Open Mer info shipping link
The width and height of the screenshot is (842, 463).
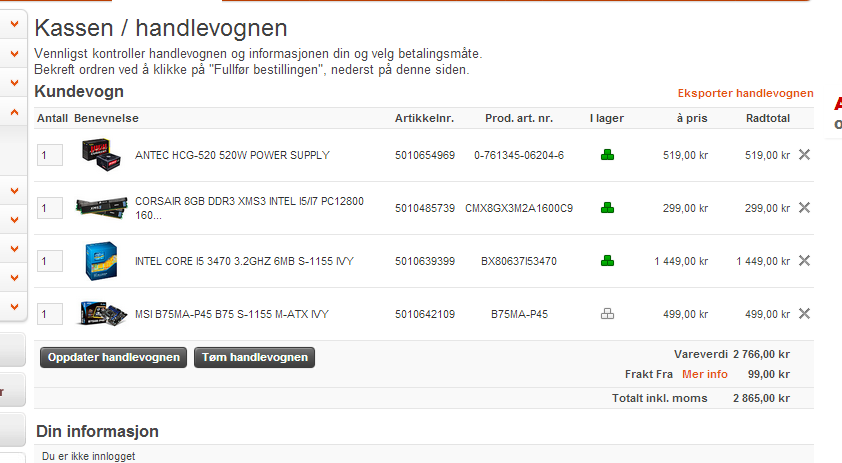point(705,374)
